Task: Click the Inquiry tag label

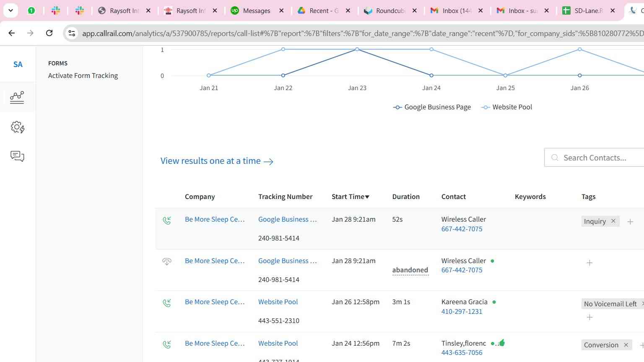Action: click(x=595, y=221)
